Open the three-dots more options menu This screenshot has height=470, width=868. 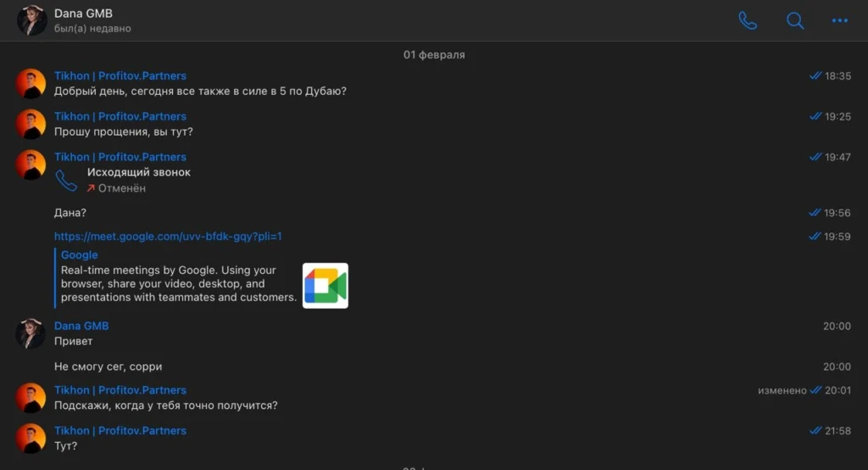840,20
